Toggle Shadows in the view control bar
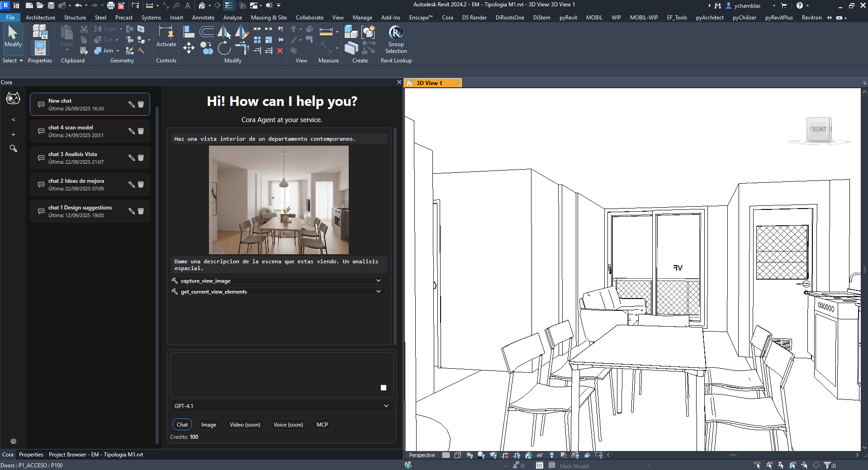Image resolution: width=868 pixels, height=470 pixels. pyautogui.click(x=481, y=455)
